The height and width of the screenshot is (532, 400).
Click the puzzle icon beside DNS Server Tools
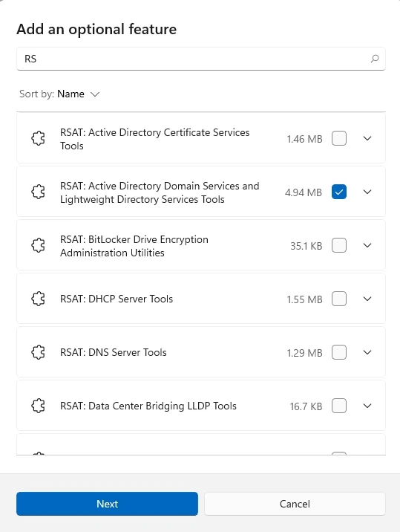tap(38, 352)
